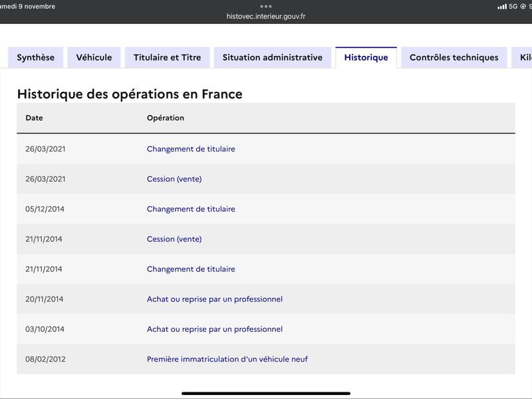Click the Historique tab

[366, 57]
